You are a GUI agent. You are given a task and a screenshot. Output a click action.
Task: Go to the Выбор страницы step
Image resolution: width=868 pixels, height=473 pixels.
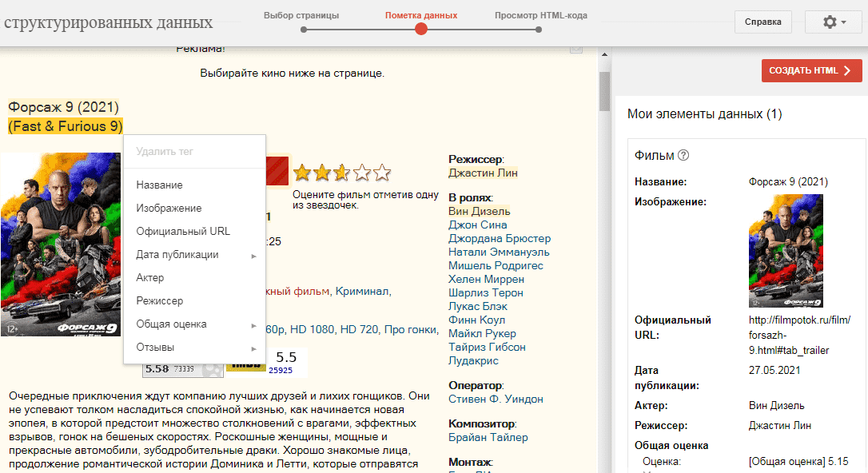(301, 15)
